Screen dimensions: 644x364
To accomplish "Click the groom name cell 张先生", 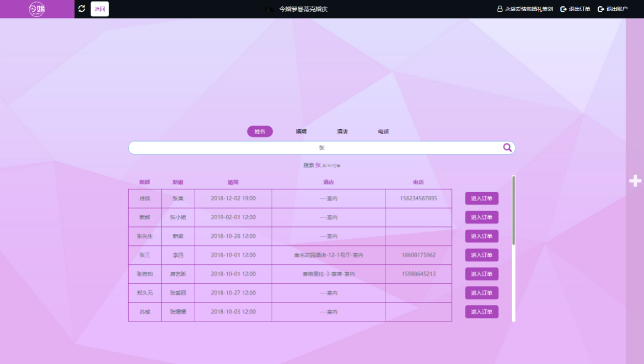I will point(145,236).
